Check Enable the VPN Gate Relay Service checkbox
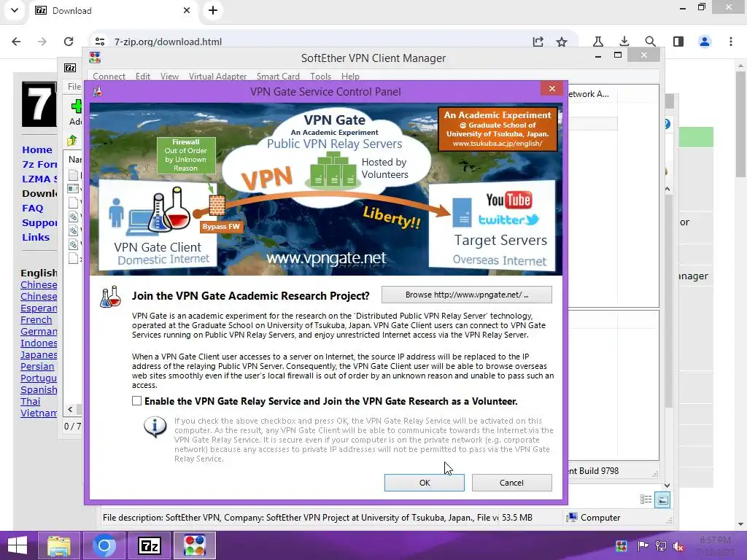Image resolution: width=747 pixels, height=560 pixels. point(136,401)
